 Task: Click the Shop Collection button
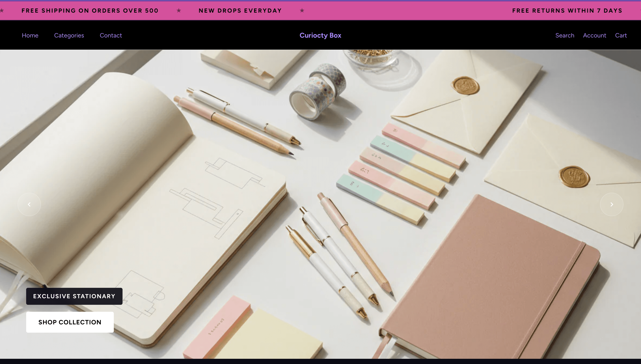(70, 322)
